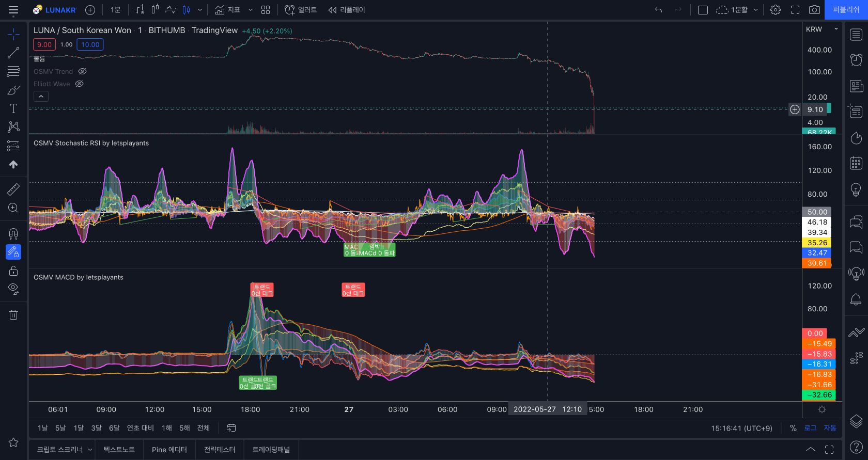Image resolution: width=868 pixels, height=460 pixels.
Task: Open the 1분 interval selector
Action: pyautogui.click(x=116, y=10)
